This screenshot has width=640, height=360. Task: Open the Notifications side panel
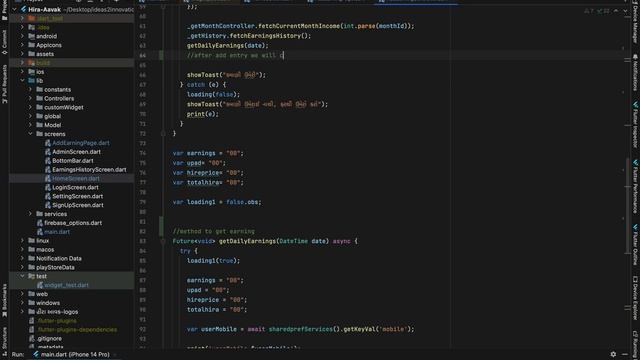635,73
